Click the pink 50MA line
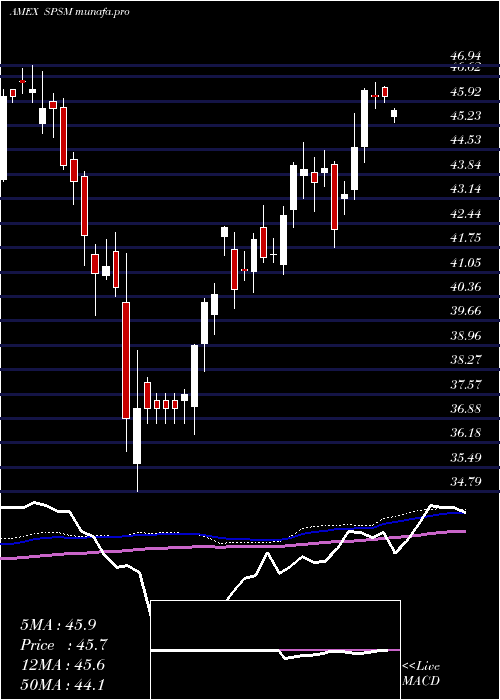Viewport: 500px width, 700px height. [223, 545]
